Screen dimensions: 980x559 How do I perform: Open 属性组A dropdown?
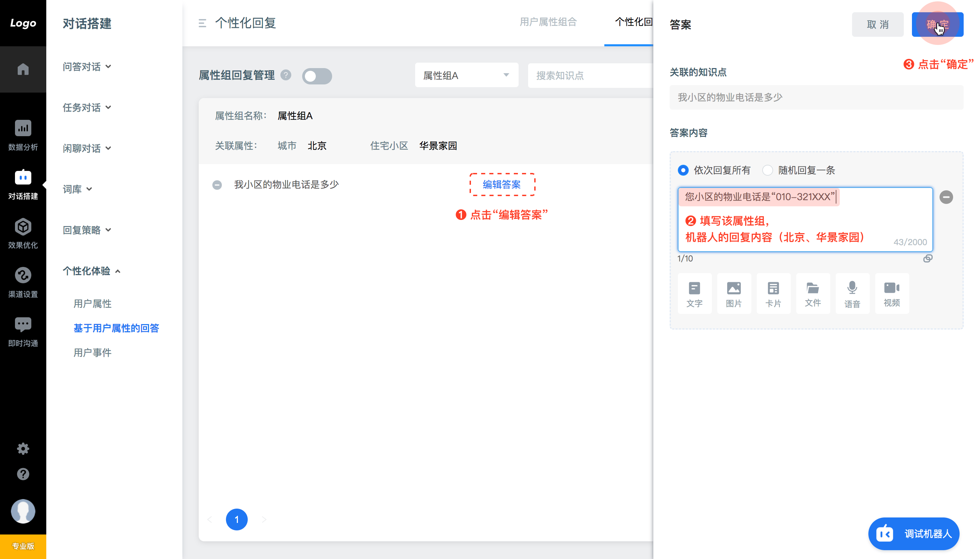[466, 75]
